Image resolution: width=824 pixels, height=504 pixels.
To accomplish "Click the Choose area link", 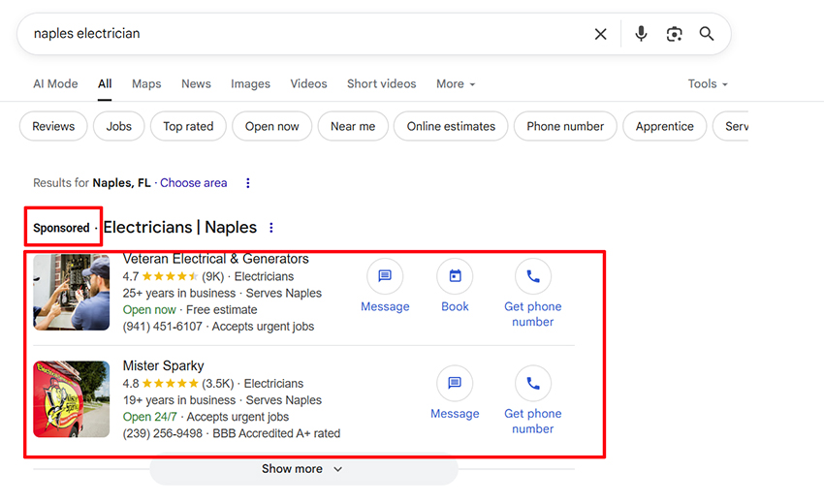I will 194,183.
